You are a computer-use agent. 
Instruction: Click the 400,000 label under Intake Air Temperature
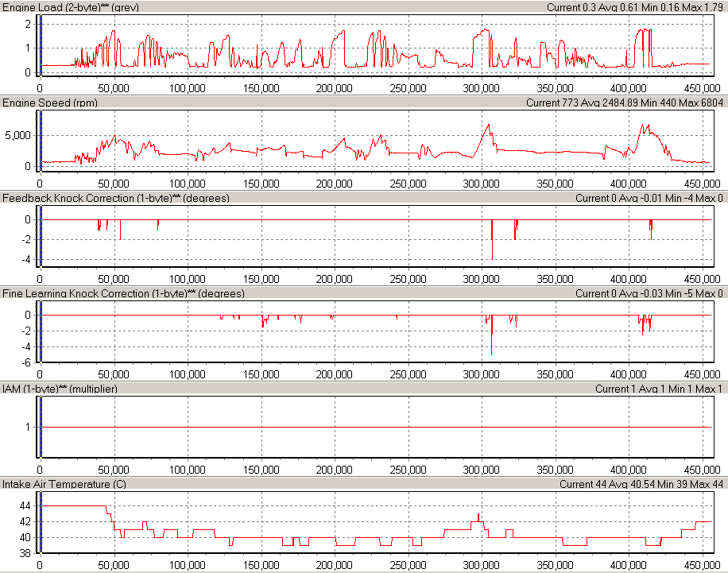(x=630, y=564)
